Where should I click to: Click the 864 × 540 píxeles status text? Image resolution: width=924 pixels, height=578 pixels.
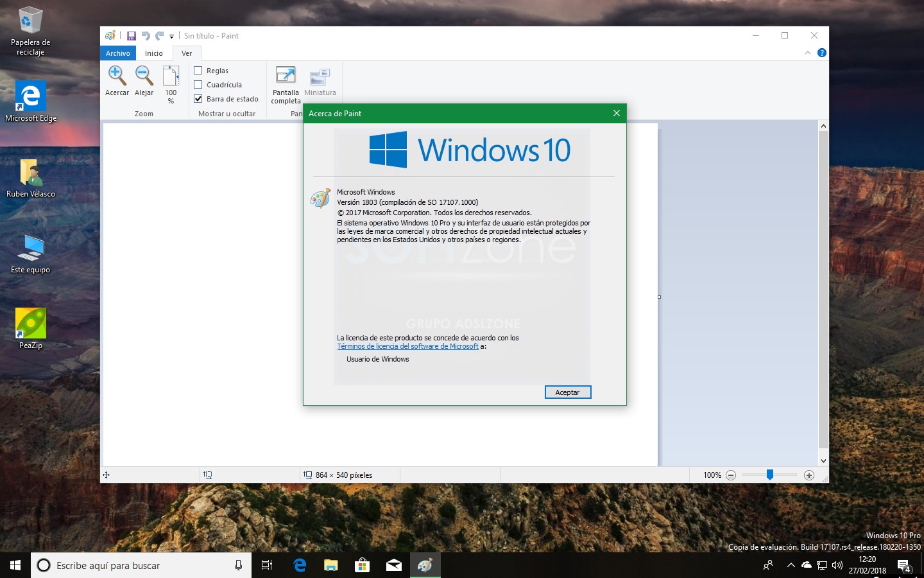pyautogui.click(x=344, y=475)
